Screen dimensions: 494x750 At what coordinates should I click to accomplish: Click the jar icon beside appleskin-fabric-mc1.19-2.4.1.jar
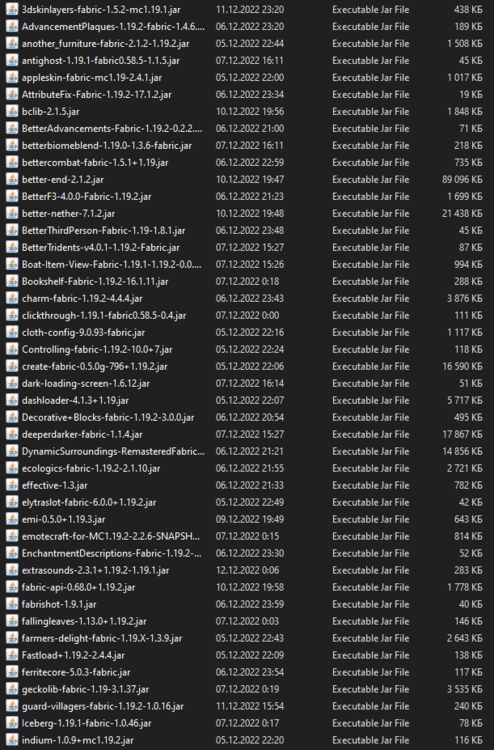pos(12,77)
